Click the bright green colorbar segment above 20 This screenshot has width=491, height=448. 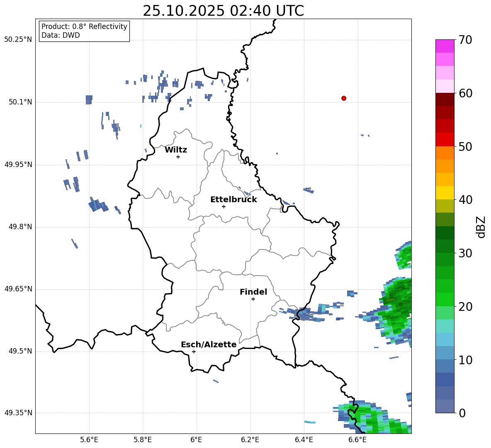[445, 299]
